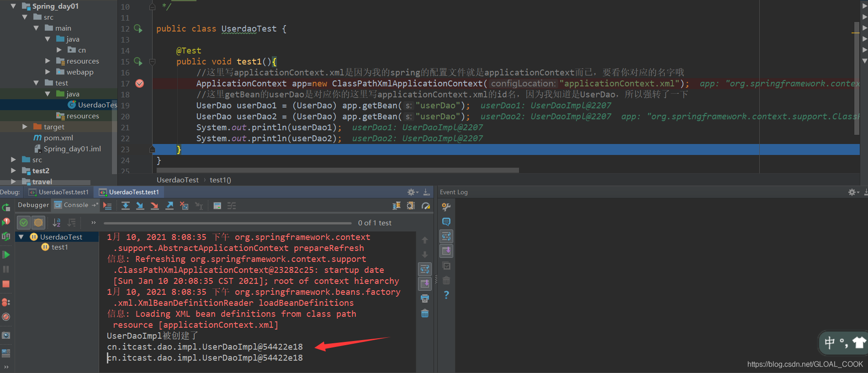
Task: Click Restore Layout icon in debug sidebar
Action: tap(6, 353)
